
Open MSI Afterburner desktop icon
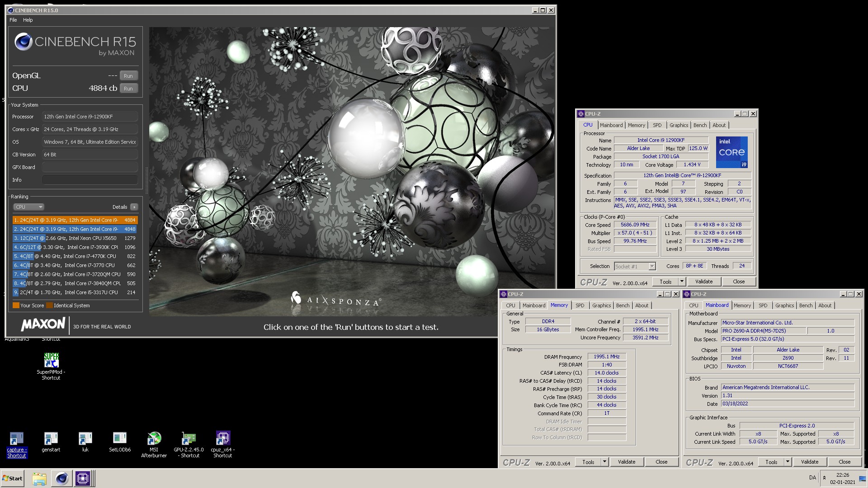coord(154,445)
